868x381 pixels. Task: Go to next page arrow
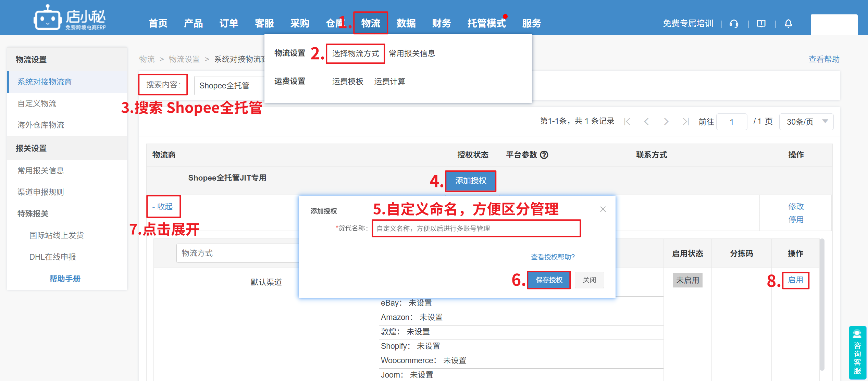666,122
